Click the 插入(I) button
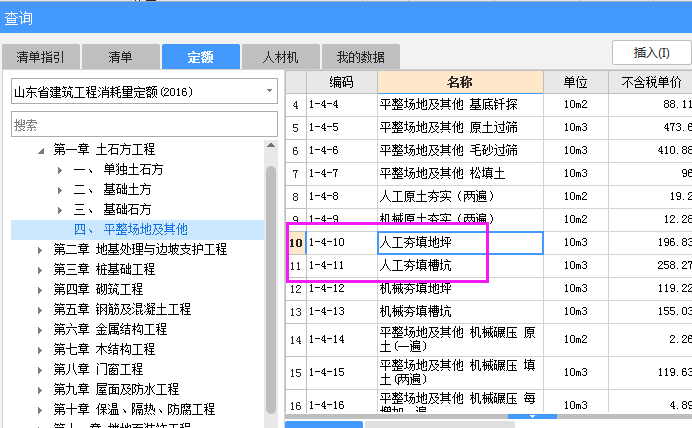This screenshot has width=692, height=428. tap(651, 53)
